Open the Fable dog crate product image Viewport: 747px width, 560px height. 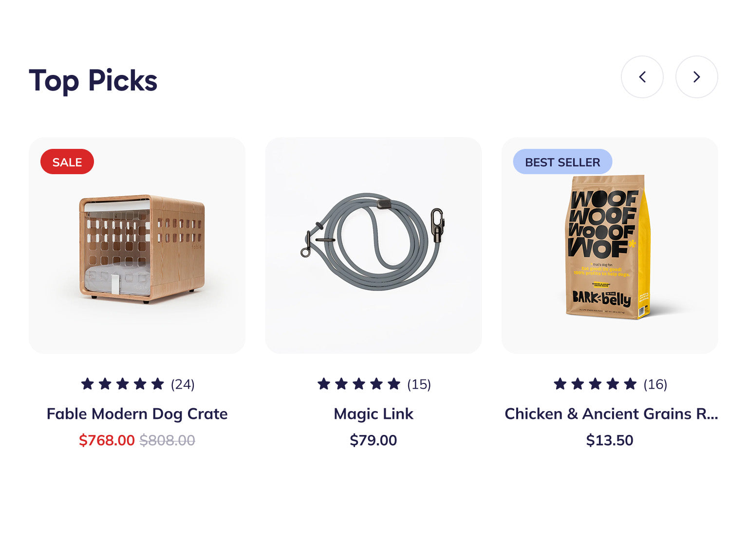[140, 249]
